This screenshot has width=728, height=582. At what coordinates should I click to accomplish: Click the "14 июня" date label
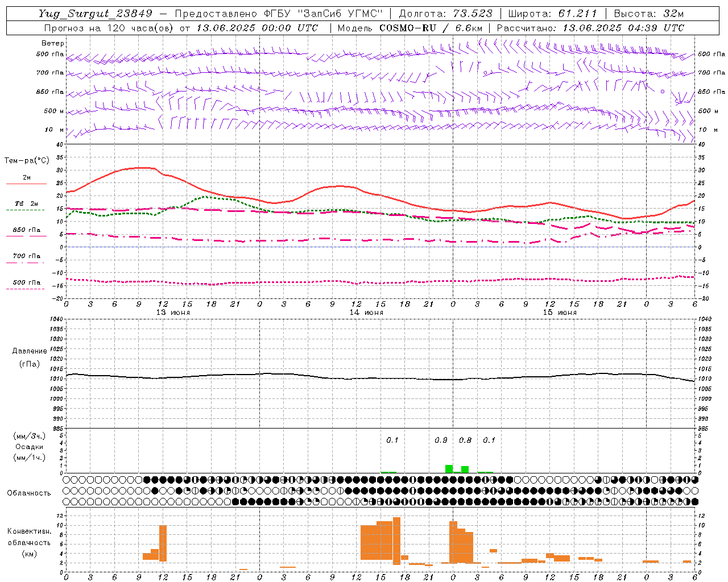[x=366, y=313]
